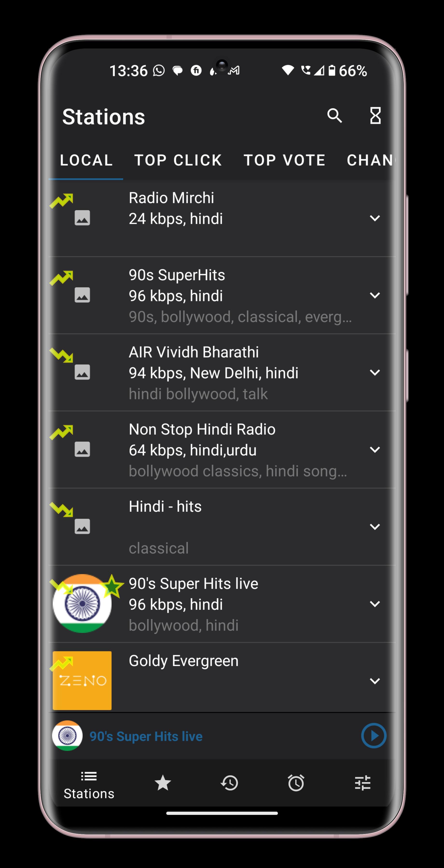Open the Favorites star tab

162,783
